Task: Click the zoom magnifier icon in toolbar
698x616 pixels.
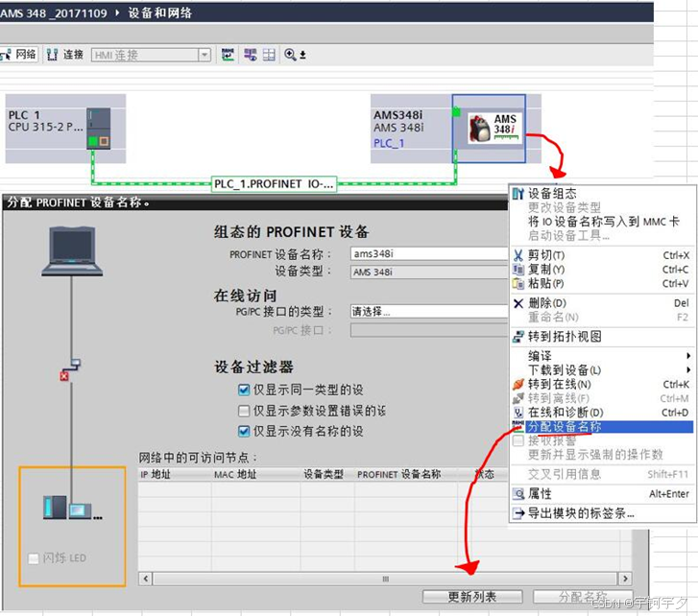Action: click(290, 55)
